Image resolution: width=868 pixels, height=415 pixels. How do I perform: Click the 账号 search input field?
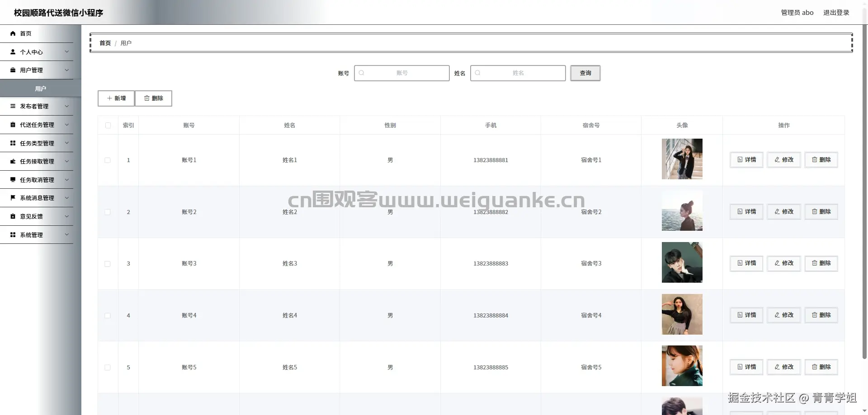[402, 73]
